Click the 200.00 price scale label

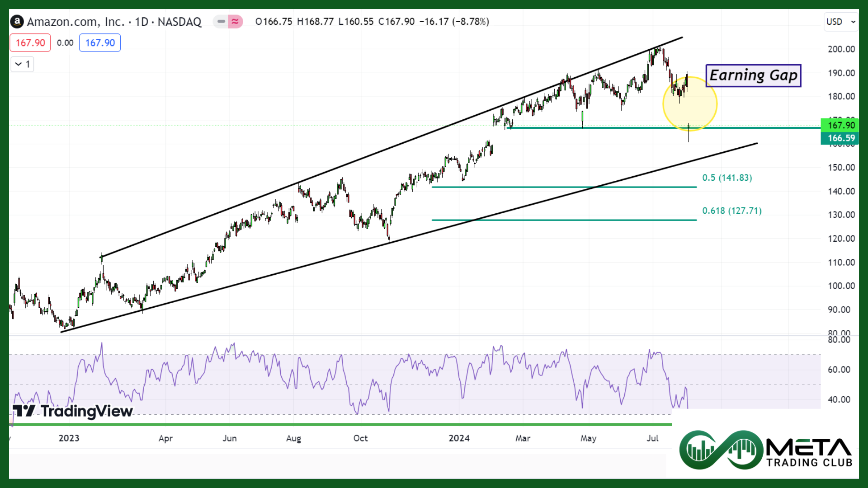841,49
